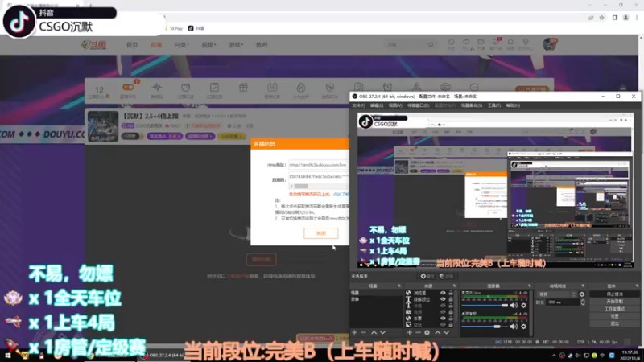The image size is (644, 362).
Task: Expand Windows tray hidden icons chevron
Action: [554, 356]
